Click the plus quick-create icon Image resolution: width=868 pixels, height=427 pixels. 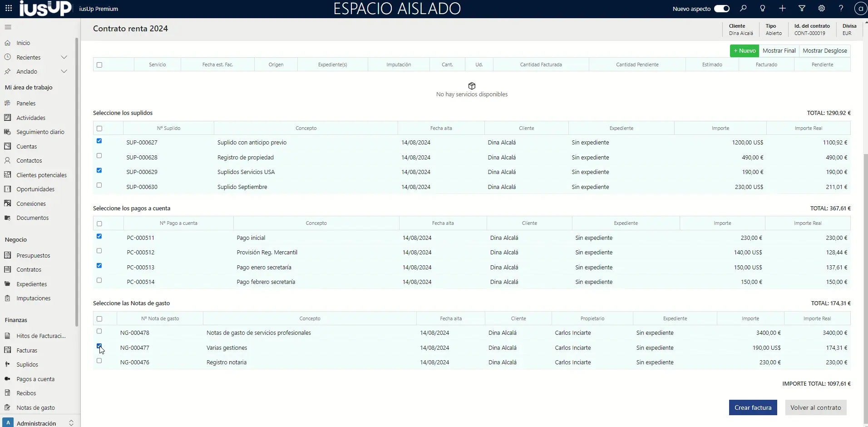(782, 9)
